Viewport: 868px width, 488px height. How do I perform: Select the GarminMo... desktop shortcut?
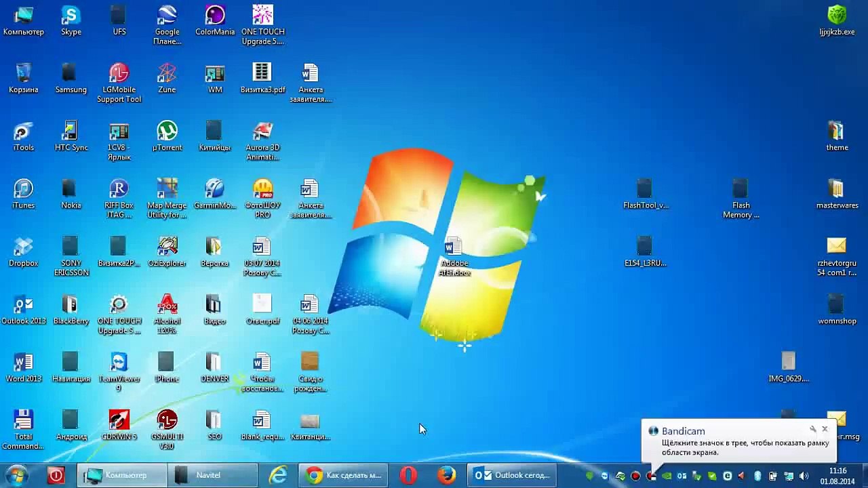(215, 194)
